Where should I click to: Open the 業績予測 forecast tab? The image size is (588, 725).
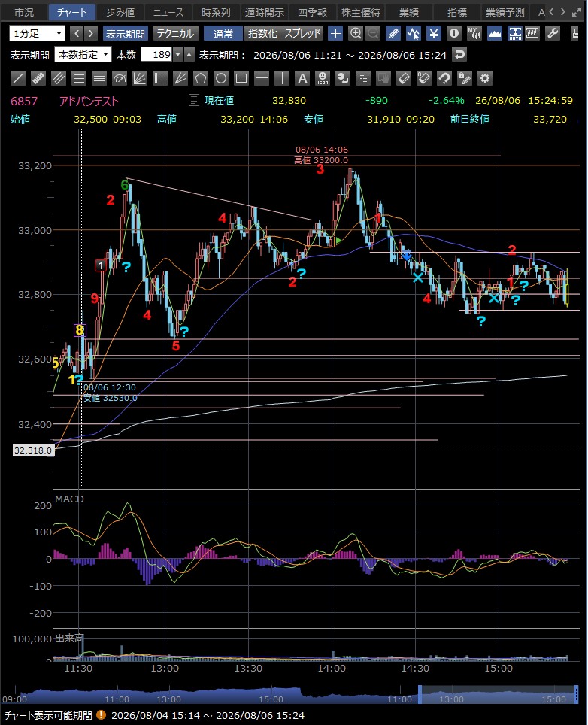[505, 12]
